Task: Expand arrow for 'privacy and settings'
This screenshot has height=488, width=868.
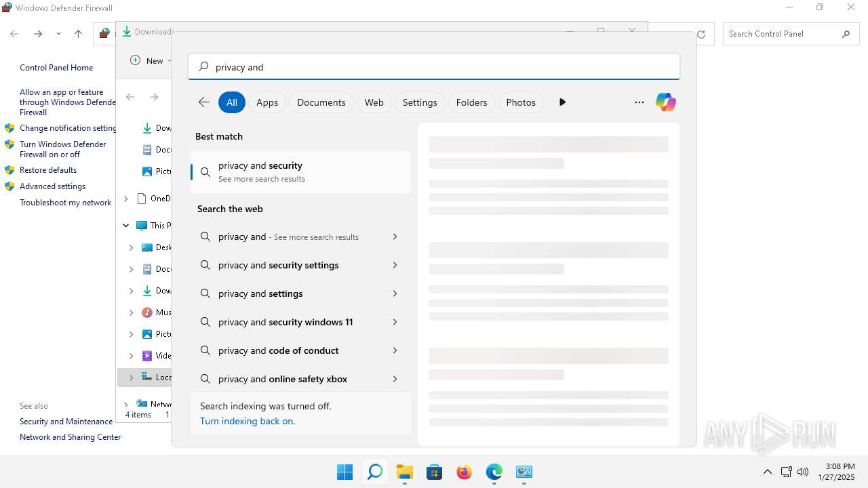Action: click(x=395, y=293)
